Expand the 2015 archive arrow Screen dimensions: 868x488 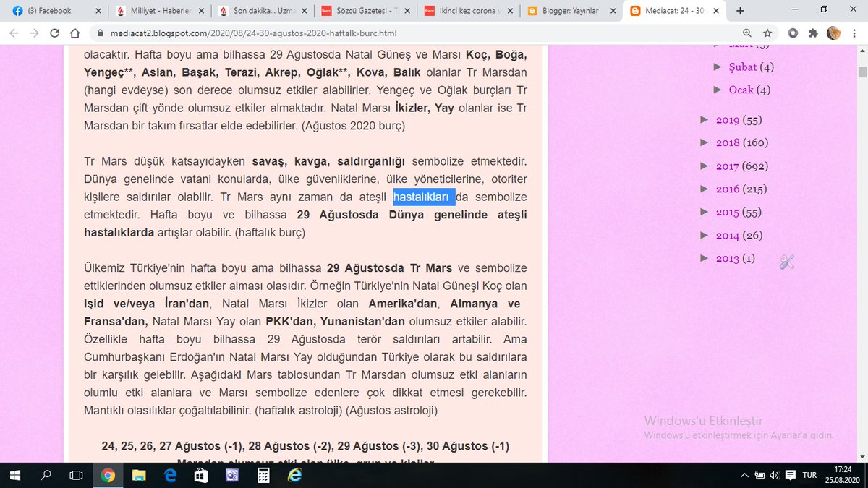point(705,212)
